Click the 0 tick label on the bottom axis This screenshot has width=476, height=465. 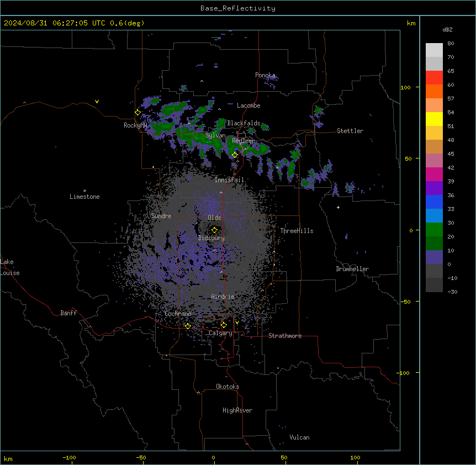point(213,457)
